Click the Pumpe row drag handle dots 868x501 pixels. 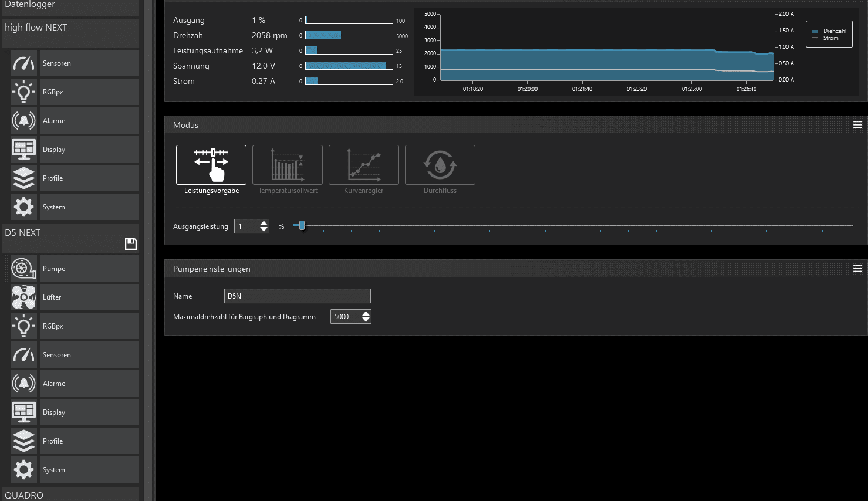6,269
